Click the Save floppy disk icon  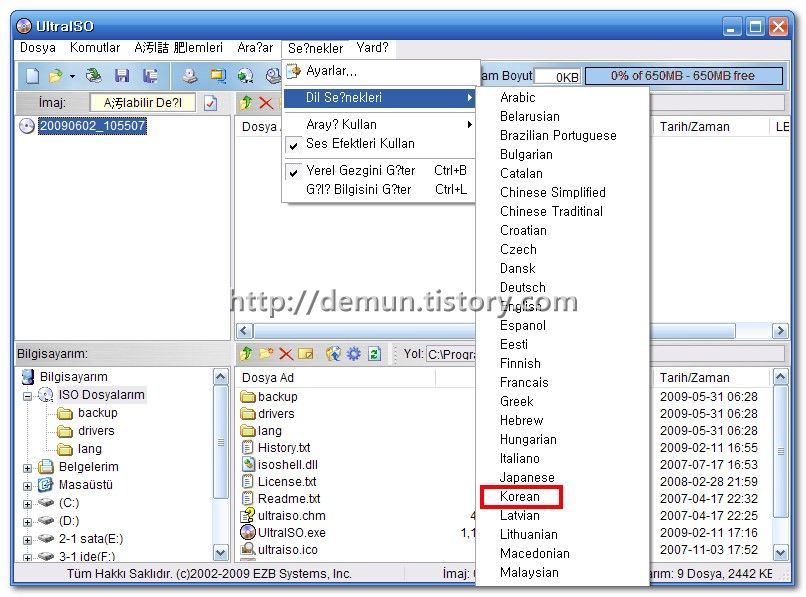click(x=122, y=76)
